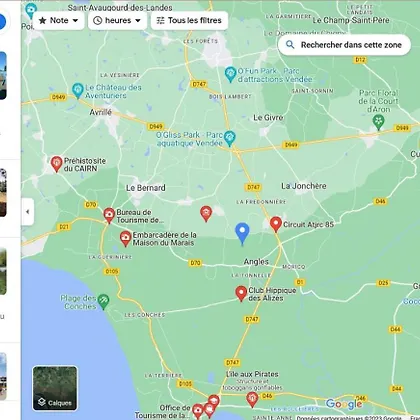Image resolution: width=420 pixels, height=420 pixels.
Task: Toggle the Calques satellite layer thumbnail
Action: [x=55, y=388]
